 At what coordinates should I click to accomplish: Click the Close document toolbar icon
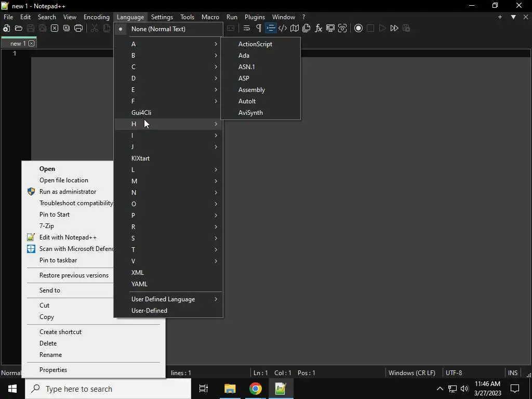pos(54,28)
